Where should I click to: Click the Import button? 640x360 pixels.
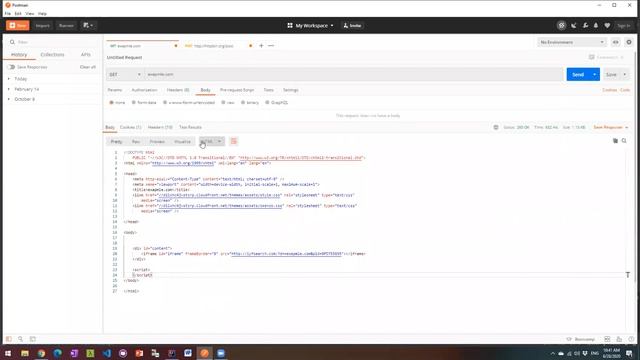coord(42,25)
